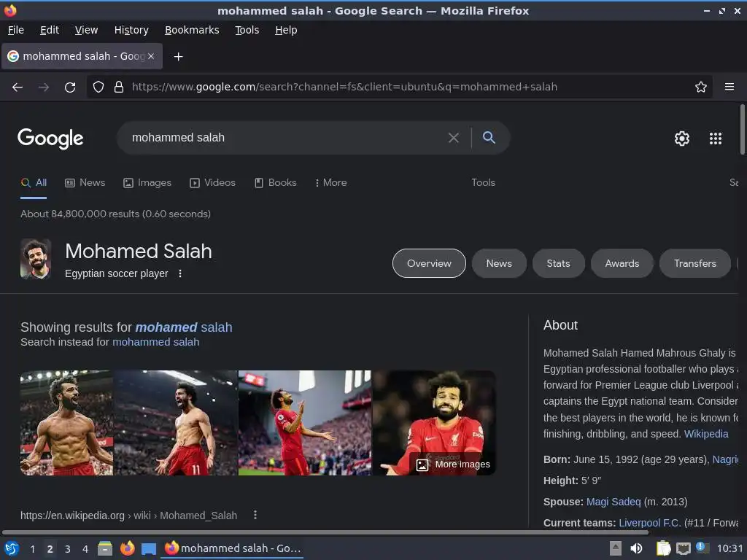Select the Transfers chip
This screenshot has height=560, width=747.
coord(694,263)
